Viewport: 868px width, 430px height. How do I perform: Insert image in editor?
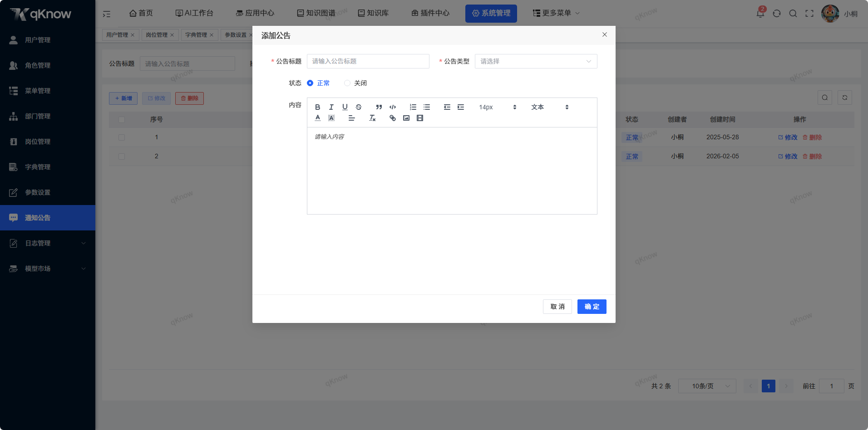[x=406, y=118]
